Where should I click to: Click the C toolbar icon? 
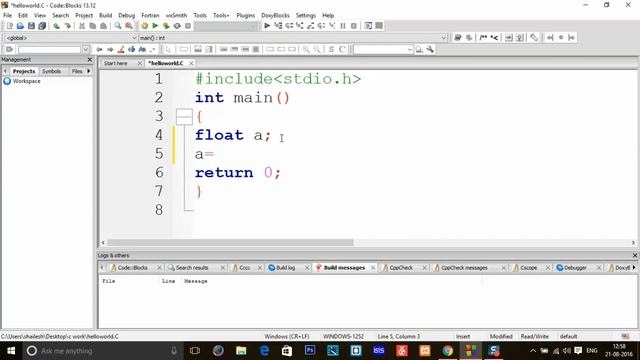(342, 49)
